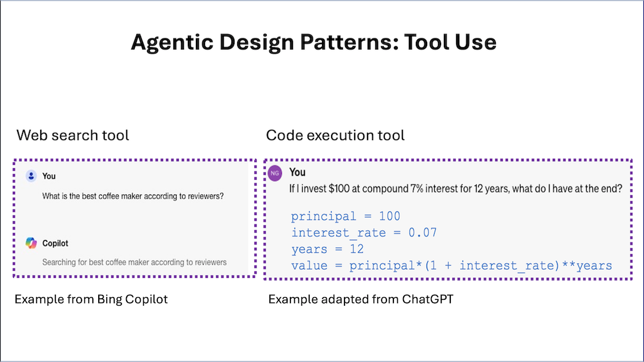Click the purple NG avatar icon

tap(275, 173)
